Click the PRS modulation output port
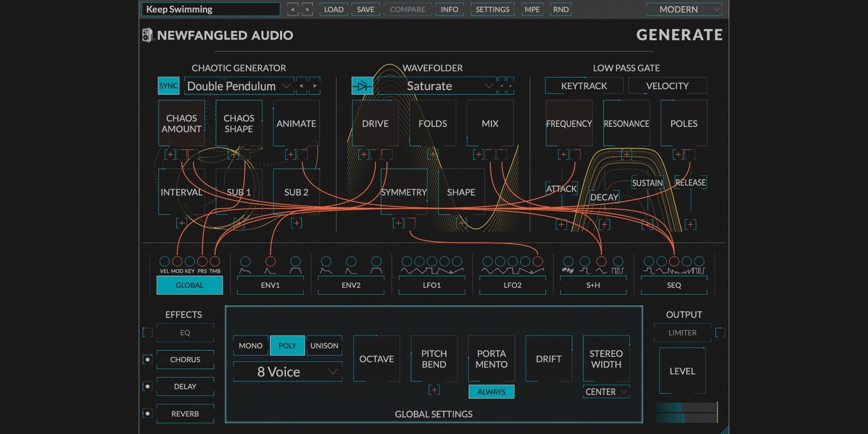 (x=202, y=261)
